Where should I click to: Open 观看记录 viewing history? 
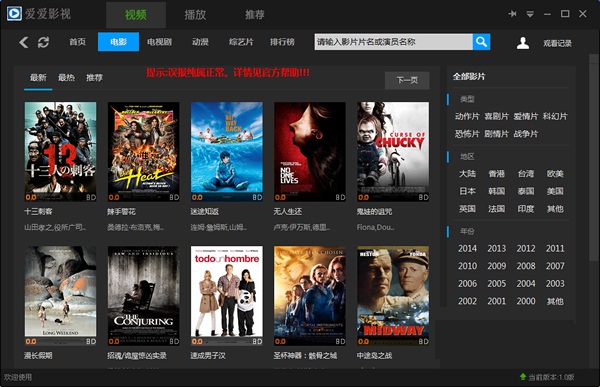click(x=558, y=43)
